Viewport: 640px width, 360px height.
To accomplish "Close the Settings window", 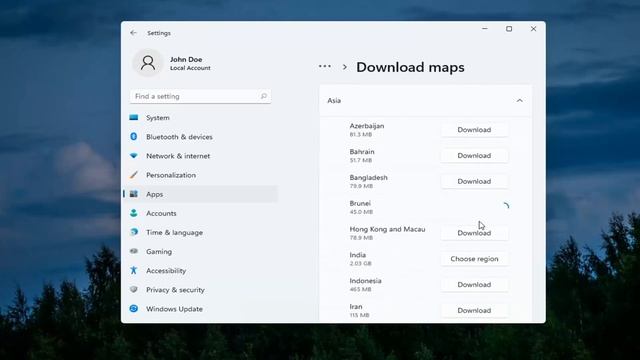I will pos(533,29).
